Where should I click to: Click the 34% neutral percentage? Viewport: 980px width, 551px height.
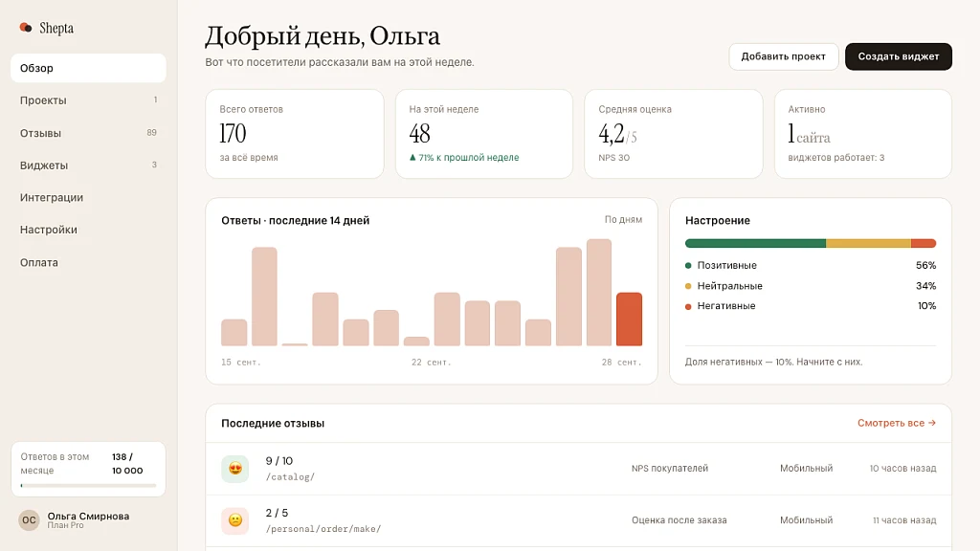(925, 286)
